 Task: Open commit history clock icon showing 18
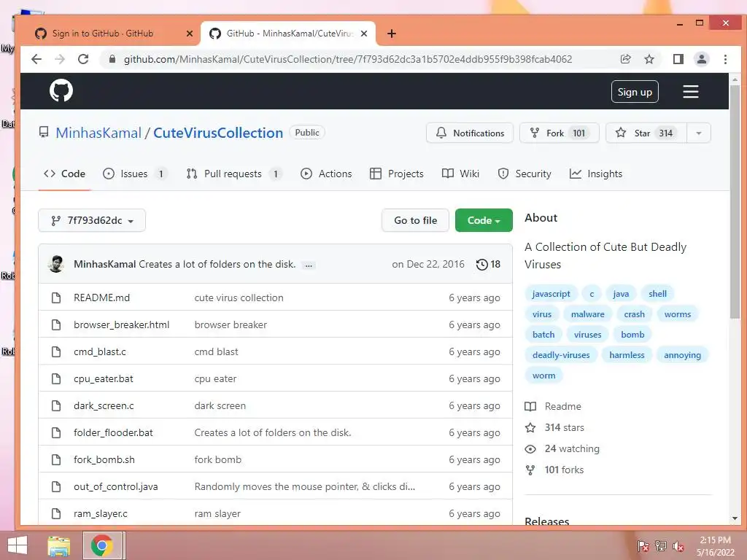pyautogui.click(x=488, y=264)
